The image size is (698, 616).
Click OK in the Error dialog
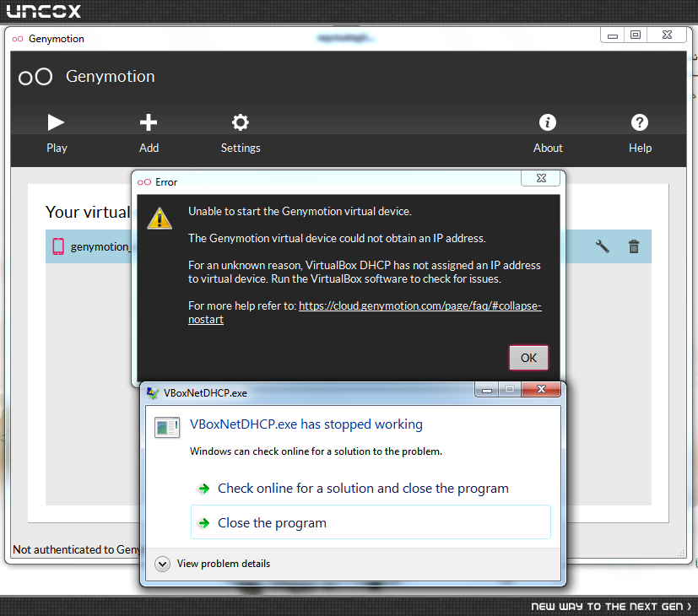(x=529, y=358)
